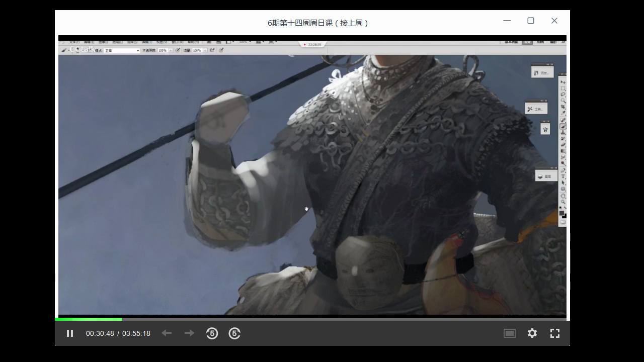644x362 pixels.
Task: Go to the previous video arrow button
Action: click(x=167, y=333)
